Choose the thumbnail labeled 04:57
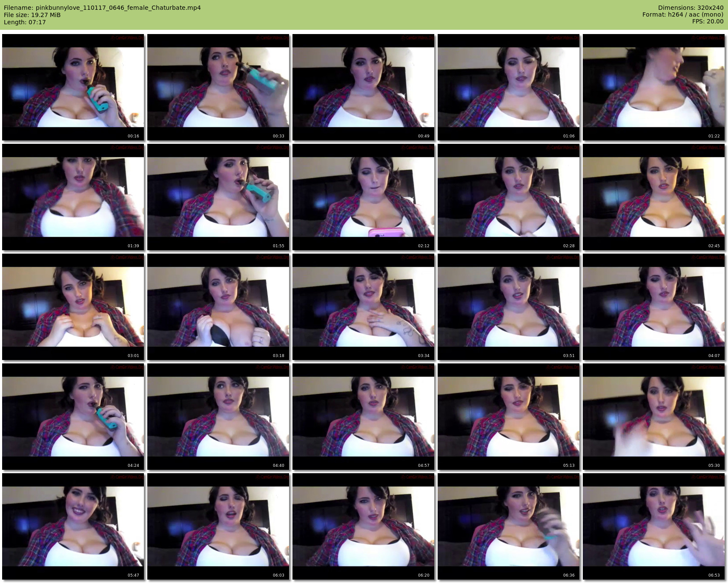This screenshot has width=728, height=583. (x=364, y=417)
